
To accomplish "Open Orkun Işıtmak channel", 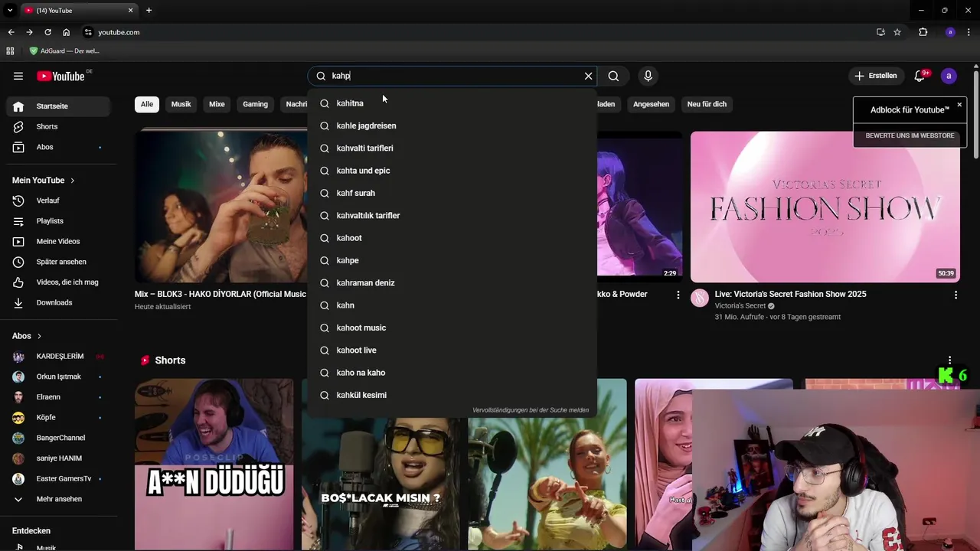I will click(x=58, y=377).
